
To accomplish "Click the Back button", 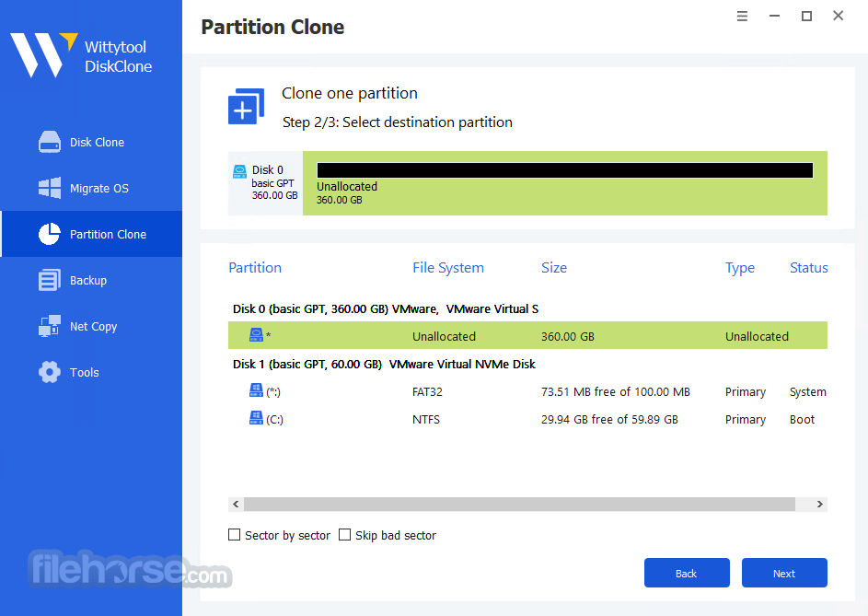I will [x=687, y=573].
